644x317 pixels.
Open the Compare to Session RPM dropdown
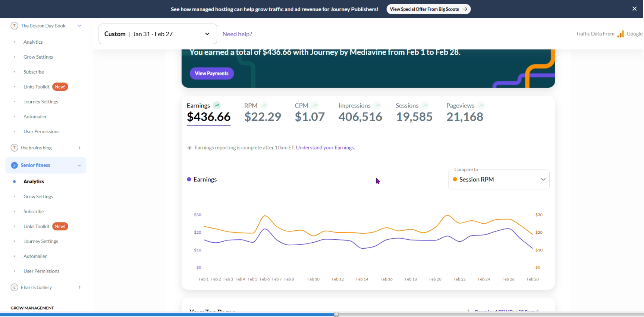(499, 179)
